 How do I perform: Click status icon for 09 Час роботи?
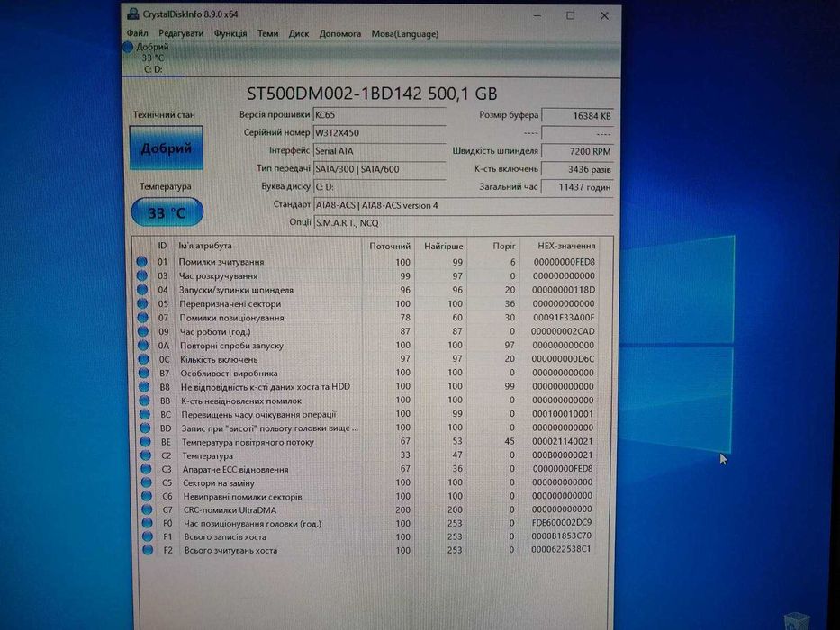[x=143, y=331]
